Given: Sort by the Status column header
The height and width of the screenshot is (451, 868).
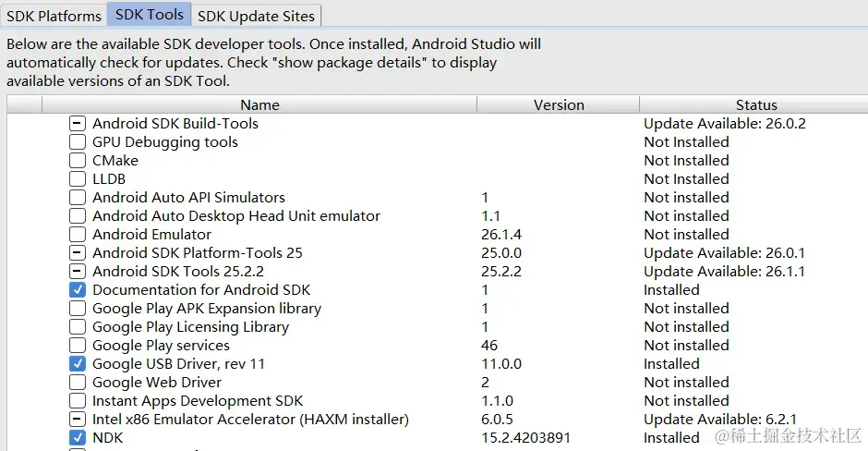Looking at the screenshot, I should click(x=756, y=104).
